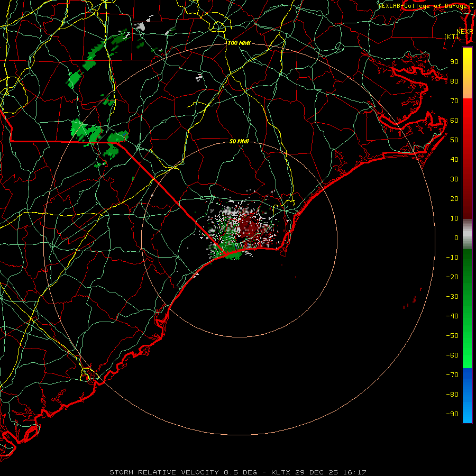Click the negative 90 knot scale label
The width and height of the screenshot is (476, 476).
pos(452,414)
